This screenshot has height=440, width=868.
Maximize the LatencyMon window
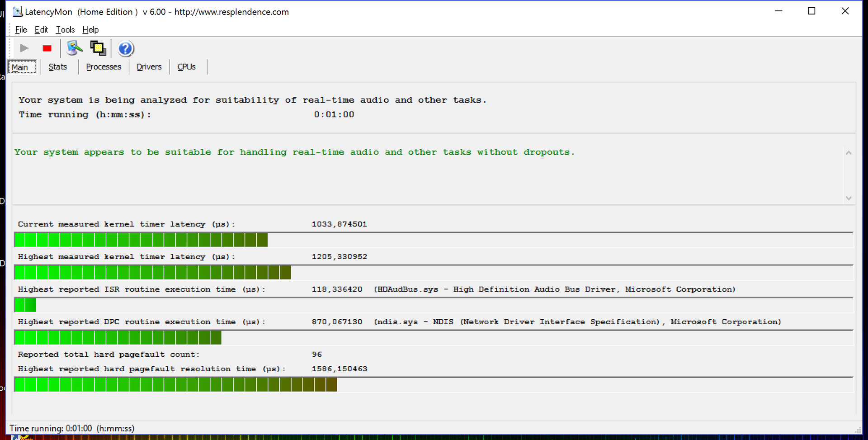coord(811,11)
